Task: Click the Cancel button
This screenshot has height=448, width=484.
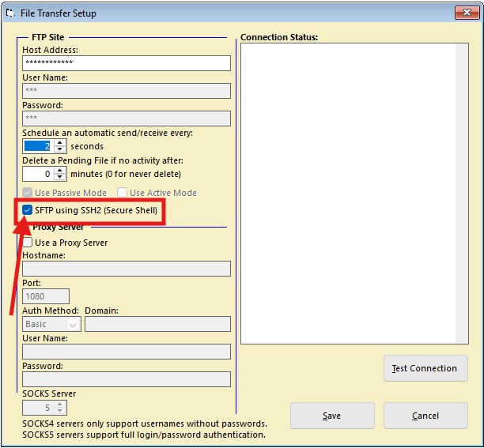Action: pos(425,416)
